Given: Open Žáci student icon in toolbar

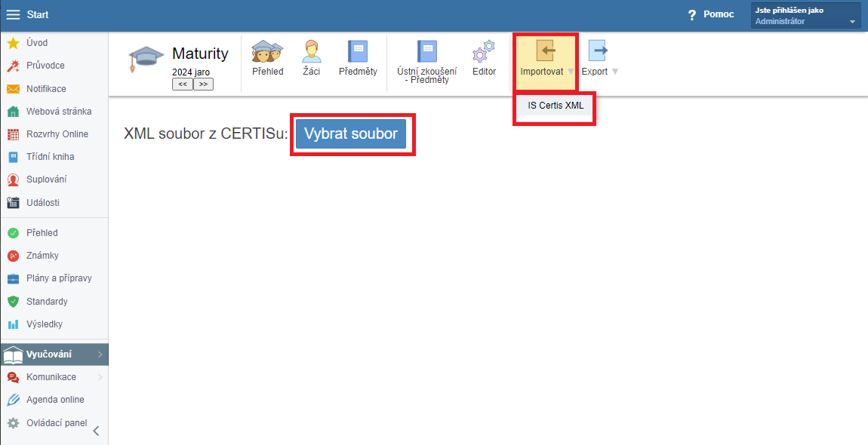Looking at the screenshot, I should click(x=311, y=51).
